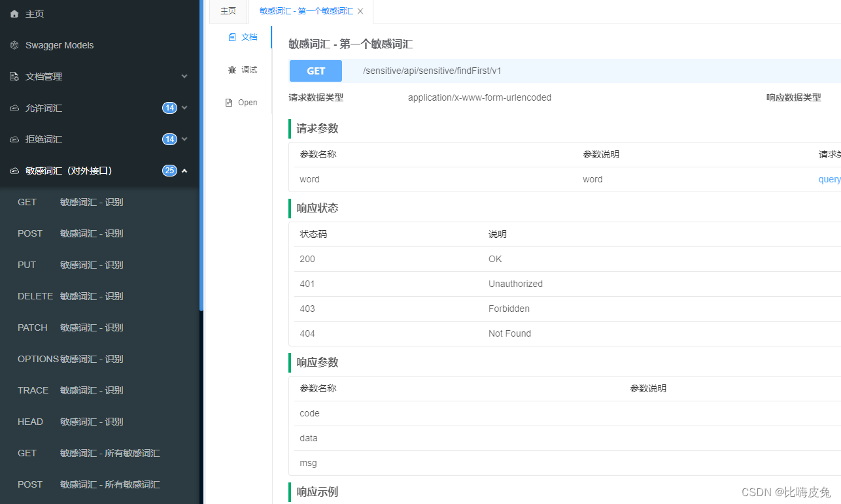
Task: Click the document icon of the 文档 tab
Action: click(x=232, y=37)
